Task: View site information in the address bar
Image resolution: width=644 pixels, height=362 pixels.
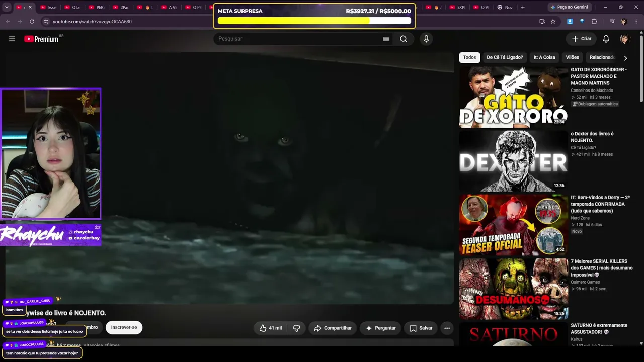Action: 46,22
